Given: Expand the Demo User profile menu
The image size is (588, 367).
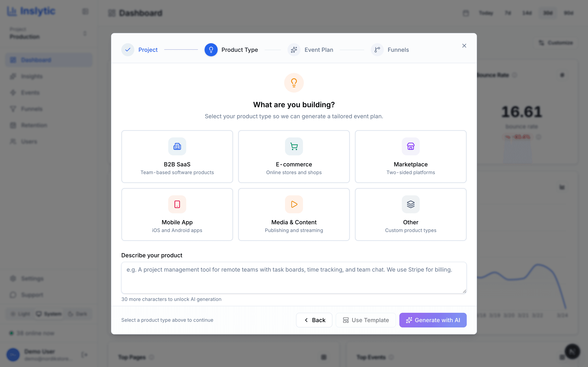Looking at the screenshot, I should click(39, 354).
